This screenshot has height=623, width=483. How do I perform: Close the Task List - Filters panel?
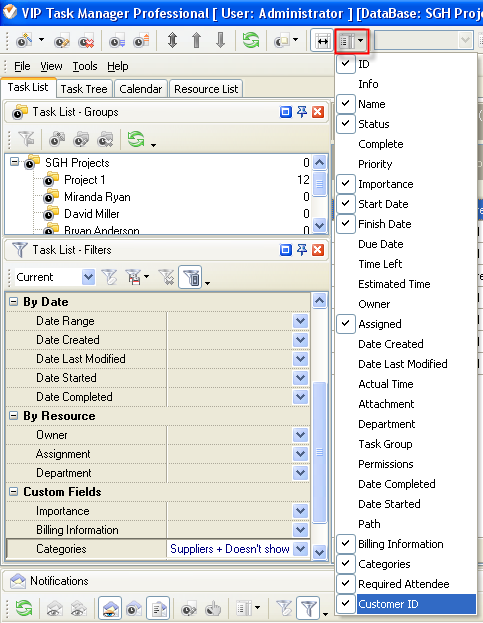[x=318, y=250]
